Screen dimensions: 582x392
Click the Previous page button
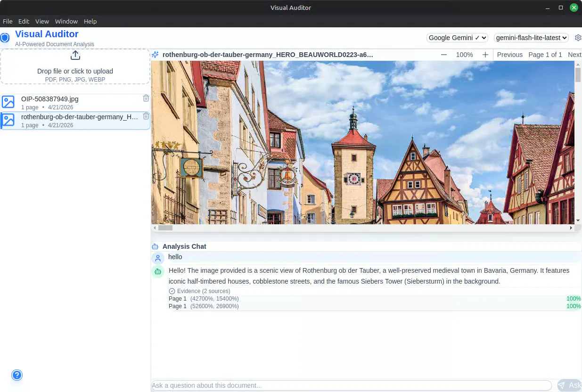[509, 55]
